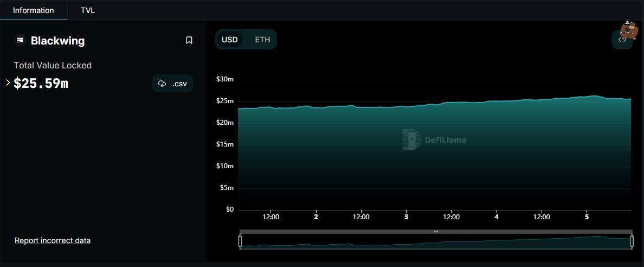Click the day 2 x-axis label
This screenshot has height=267, width=644.
(316, 217)
